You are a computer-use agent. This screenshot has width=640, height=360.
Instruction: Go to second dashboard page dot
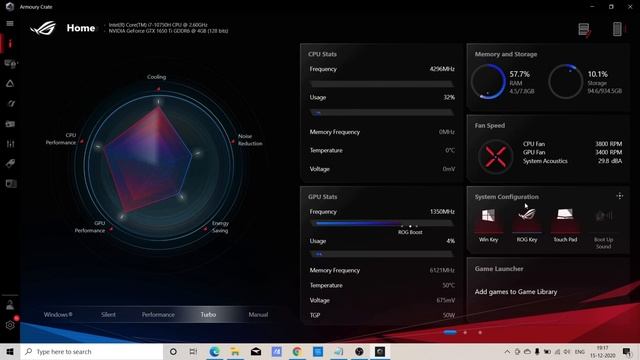(465, 332)
